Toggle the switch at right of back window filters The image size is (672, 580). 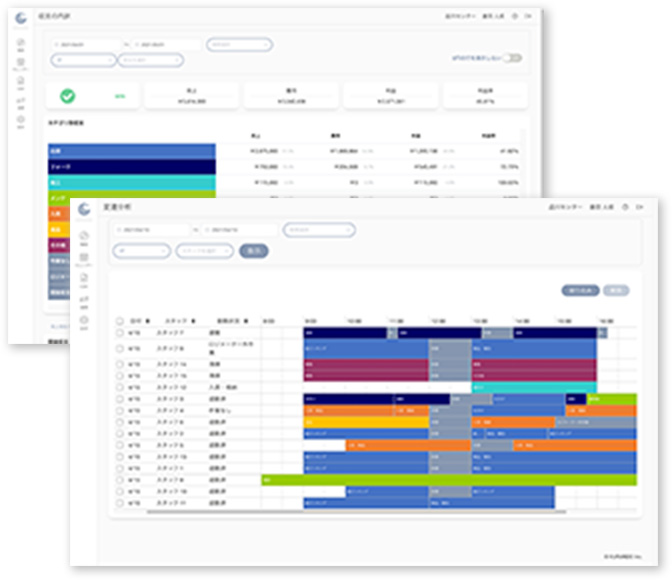(512, 58)
